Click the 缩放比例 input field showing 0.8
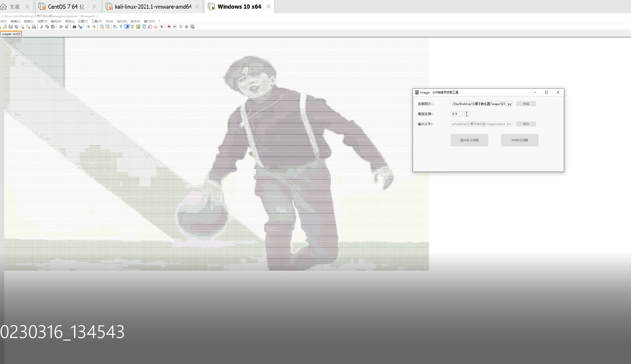 (x=460, y=114)
